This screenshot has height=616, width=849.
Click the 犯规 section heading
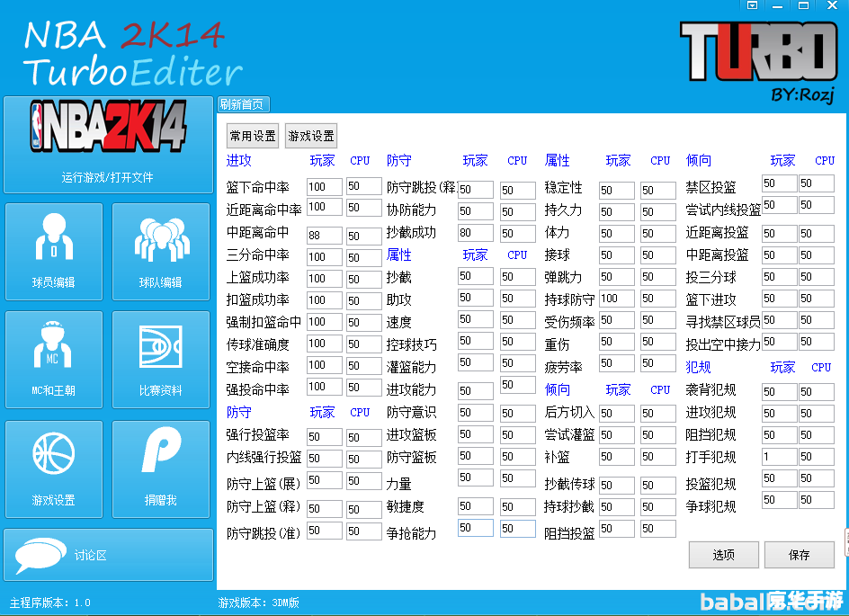698,367
